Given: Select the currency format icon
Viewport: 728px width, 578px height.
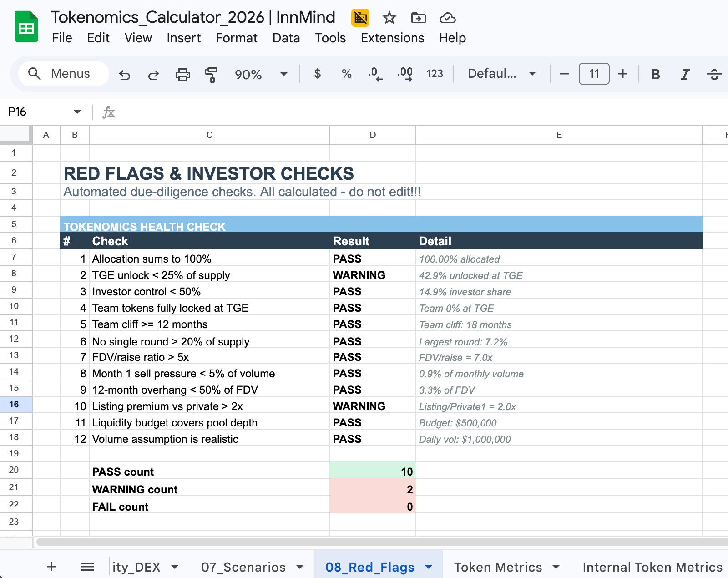Looking at the screenshot, I should [318, 74].
